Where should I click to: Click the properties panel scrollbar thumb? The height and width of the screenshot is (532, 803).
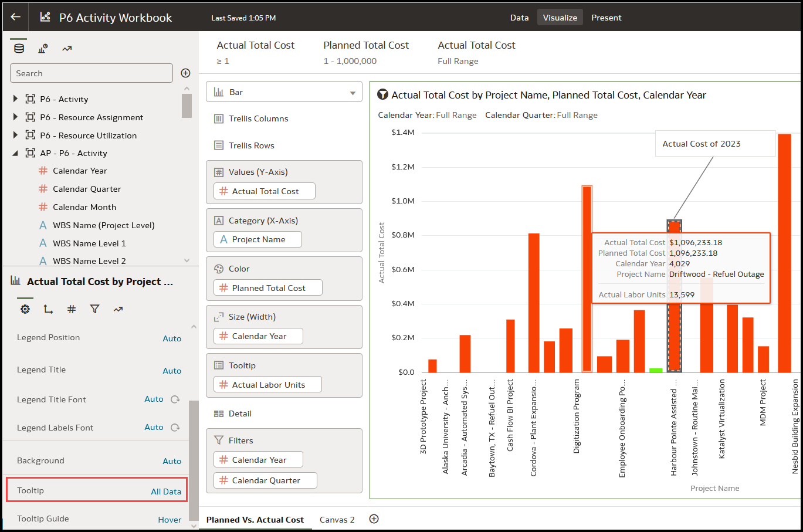point(194,462)
